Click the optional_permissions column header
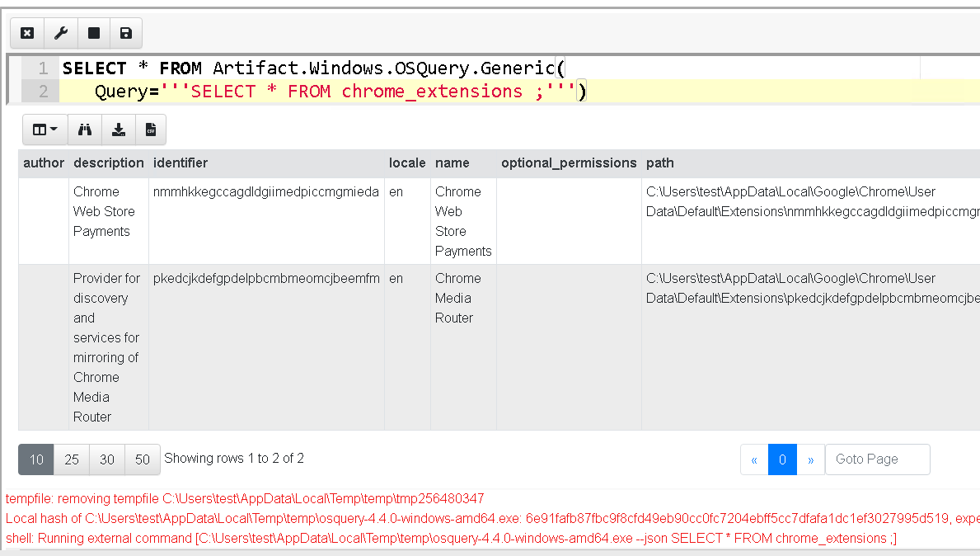980x556 pixels. [x=569, y=163]
